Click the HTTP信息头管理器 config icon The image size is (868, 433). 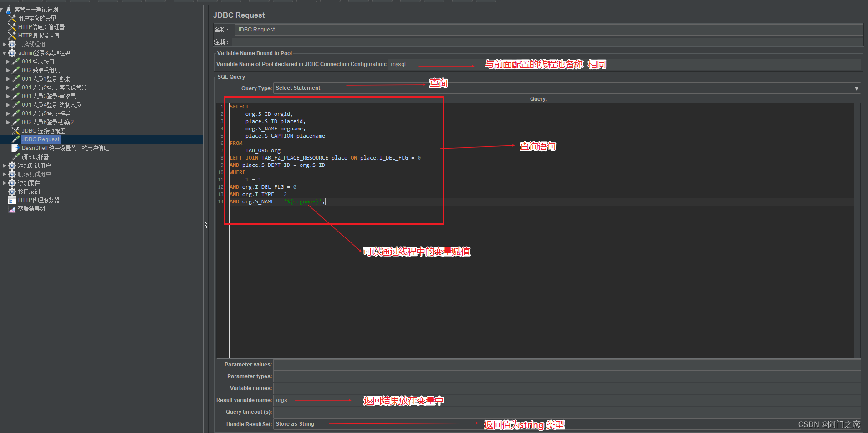[12, 27]
